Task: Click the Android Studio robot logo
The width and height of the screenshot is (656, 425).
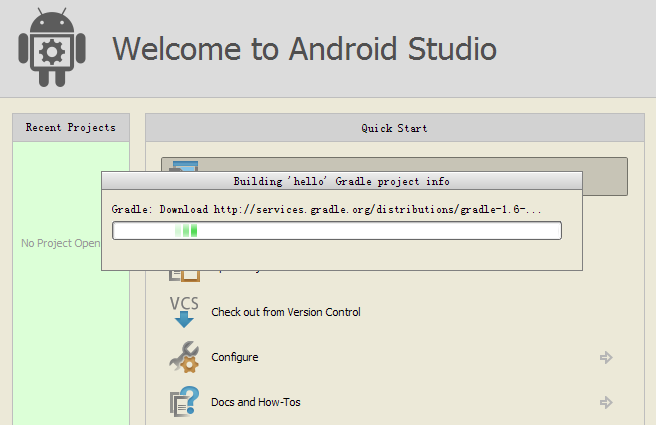Action: coord(52,47)
